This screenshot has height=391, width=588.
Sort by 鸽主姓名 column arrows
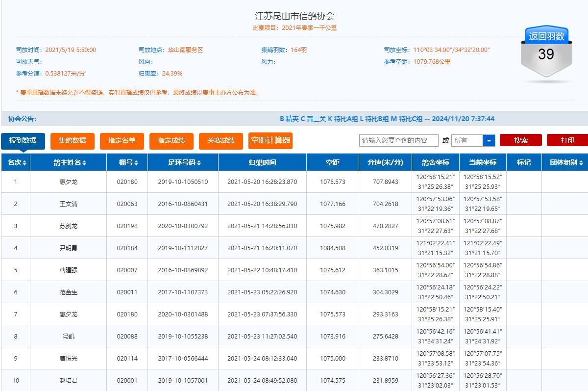click(84, 163)
